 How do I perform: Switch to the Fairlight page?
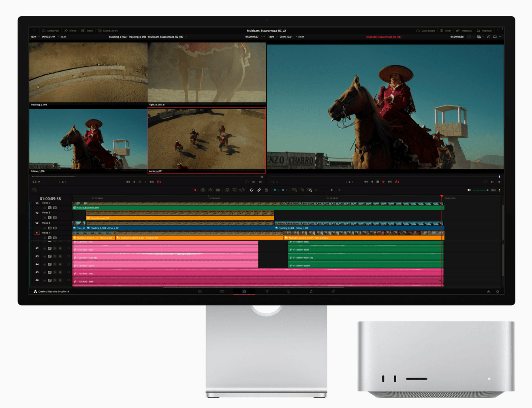point(311,291)
